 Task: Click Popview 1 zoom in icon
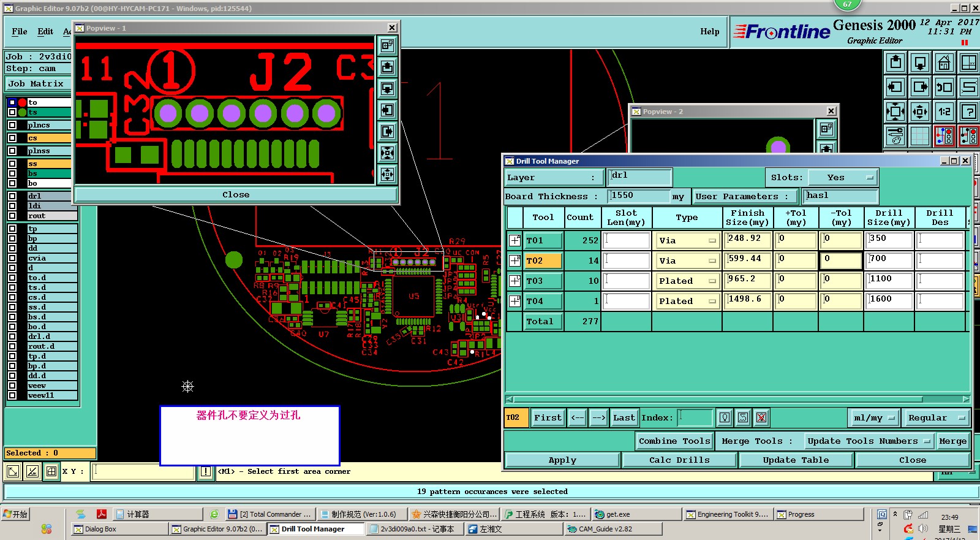pos(387,153)
